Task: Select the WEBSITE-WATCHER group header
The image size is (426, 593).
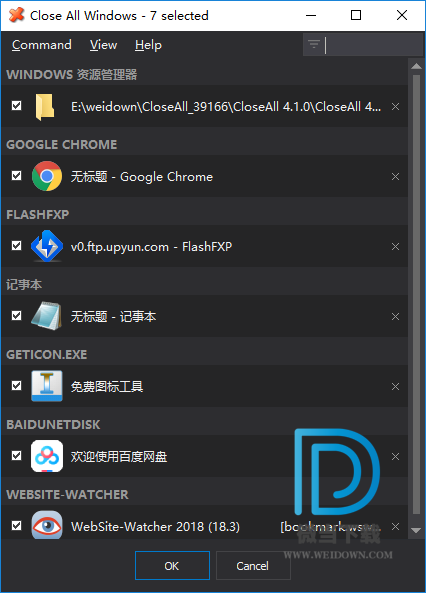Action: coord(67,494)
